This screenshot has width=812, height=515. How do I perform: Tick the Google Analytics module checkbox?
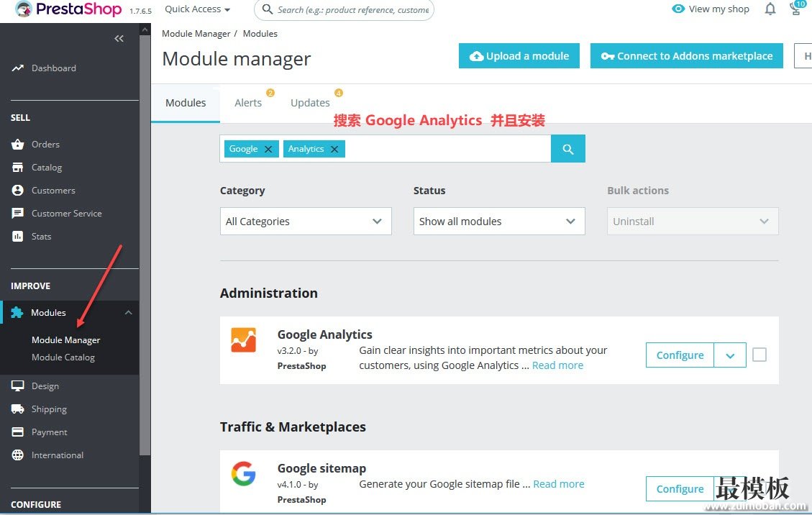[759, 355]
